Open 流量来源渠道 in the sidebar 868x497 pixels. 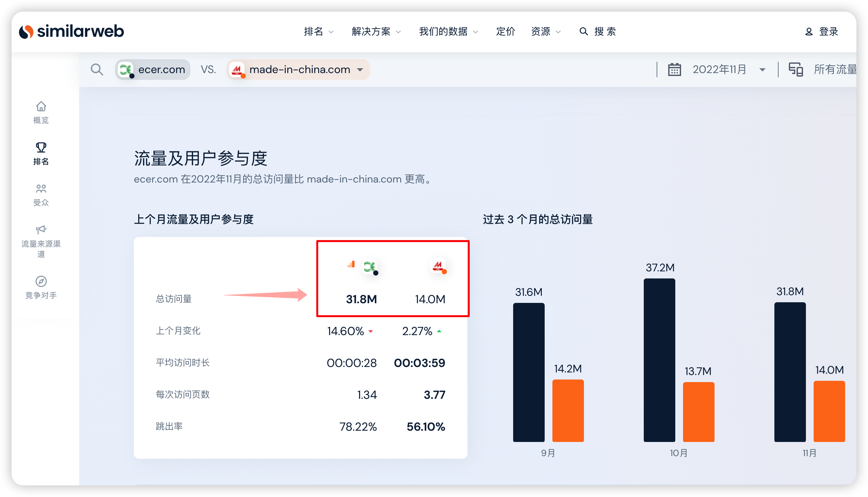click(x=41, y=241)
